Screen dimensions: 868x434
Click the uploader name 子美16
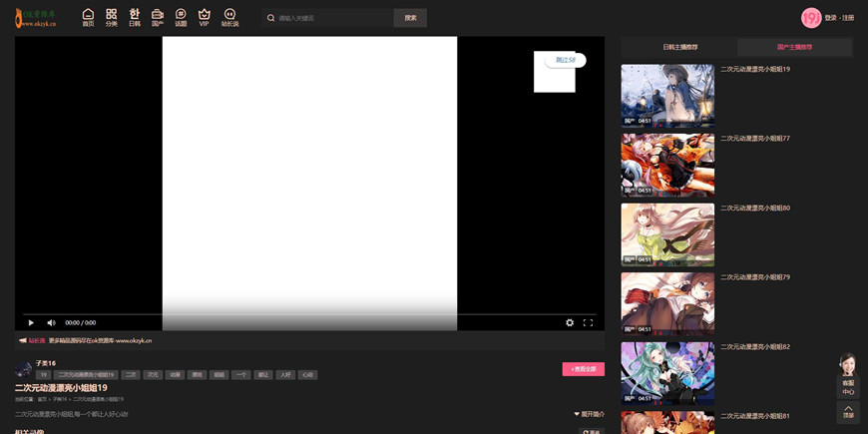(45, 363)
